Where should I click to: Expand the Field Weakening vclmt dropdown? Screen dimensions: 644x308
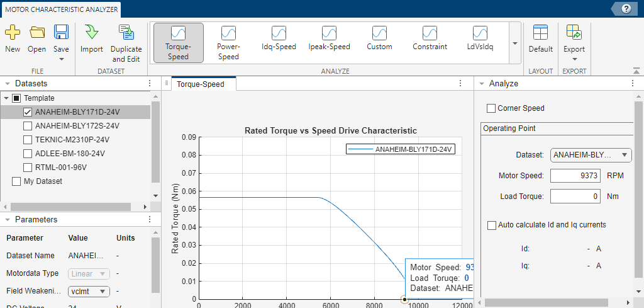[89, 292]
